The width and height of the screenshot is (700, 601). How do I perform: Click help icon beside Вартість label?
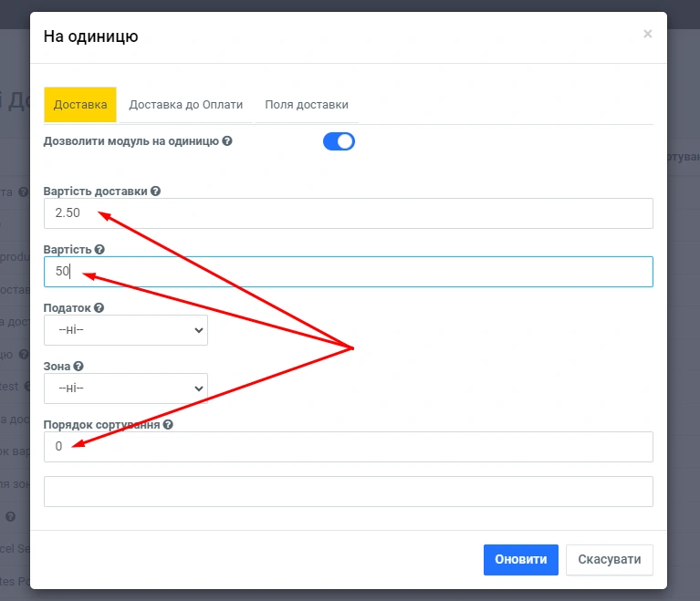click(99, 249)
